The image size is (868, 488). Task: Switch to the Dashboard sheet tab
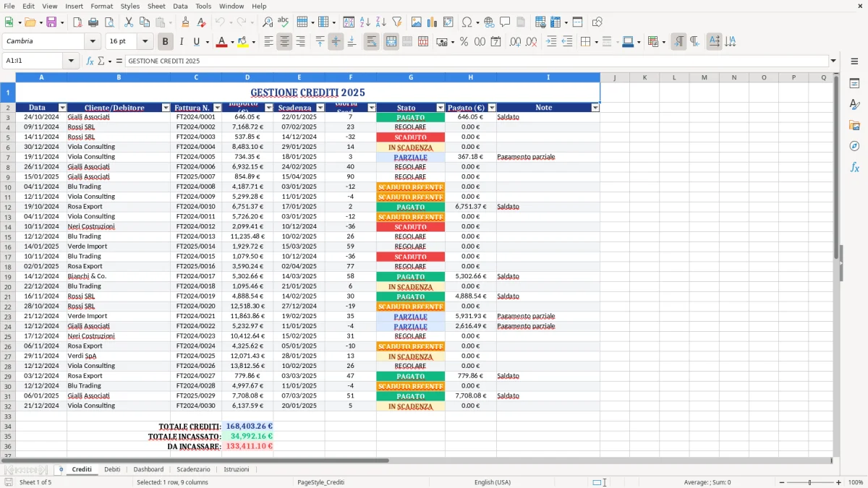point(148,468)
